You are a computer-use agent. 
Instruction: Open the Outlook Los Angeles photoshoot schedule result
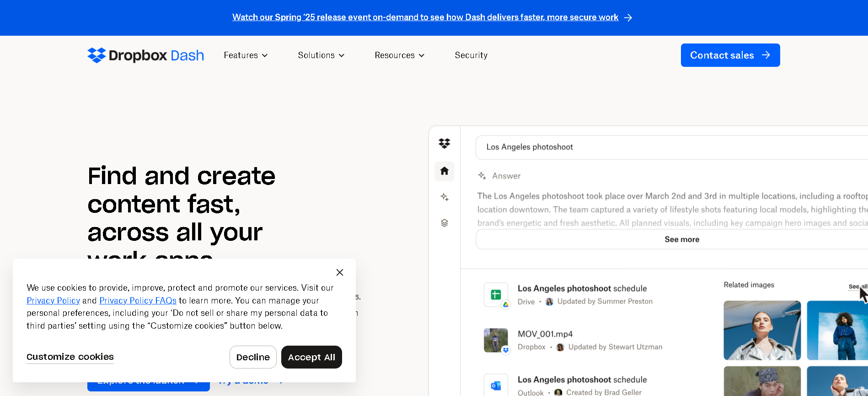pos(582,380)
